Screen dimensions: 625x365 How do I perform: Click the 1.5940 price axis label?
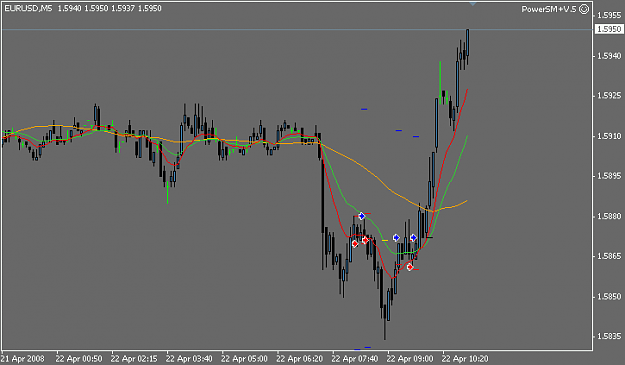coord(609,56)
